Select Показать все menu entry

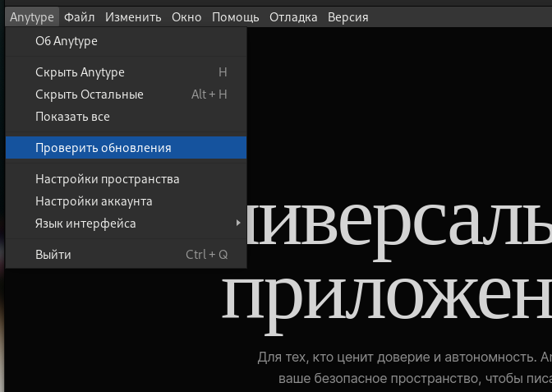[x=126, y=117]
